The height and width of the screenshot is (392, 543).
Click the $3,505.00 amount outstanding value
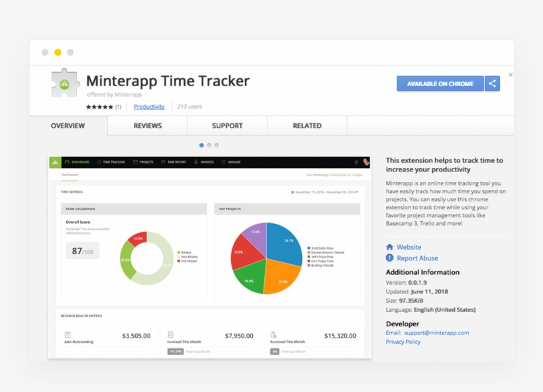click(x=136, y=336)
